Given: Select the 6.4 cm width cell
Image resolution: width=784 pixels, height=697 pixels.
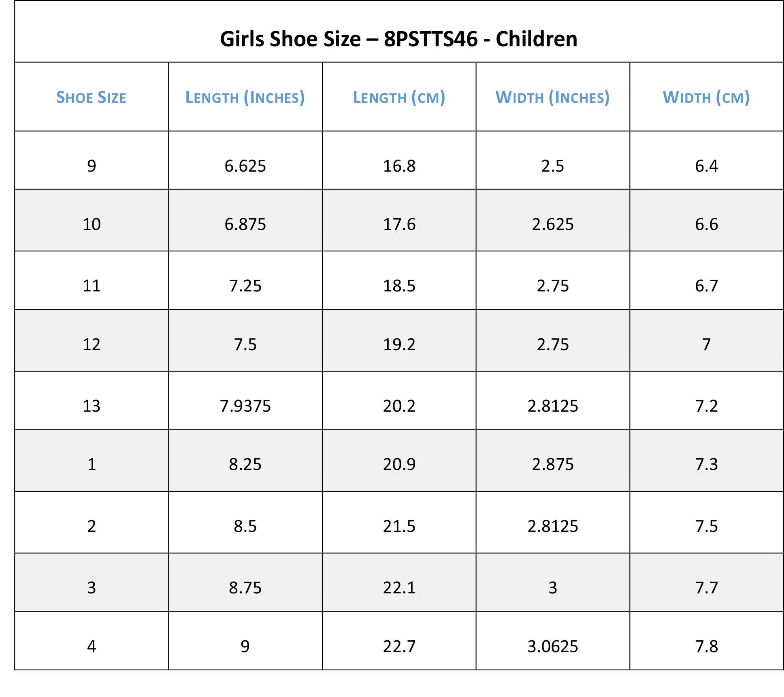Looking at the screenshot, I should (x=706, y=166).
